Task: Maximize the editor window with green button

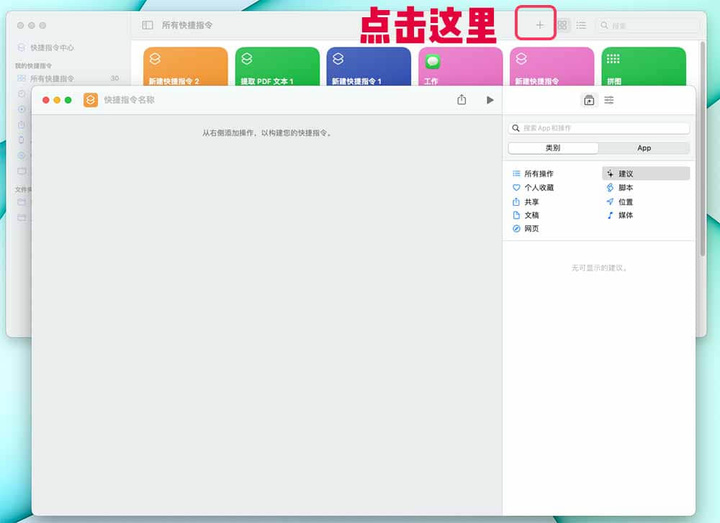Action: click(68, 100)
